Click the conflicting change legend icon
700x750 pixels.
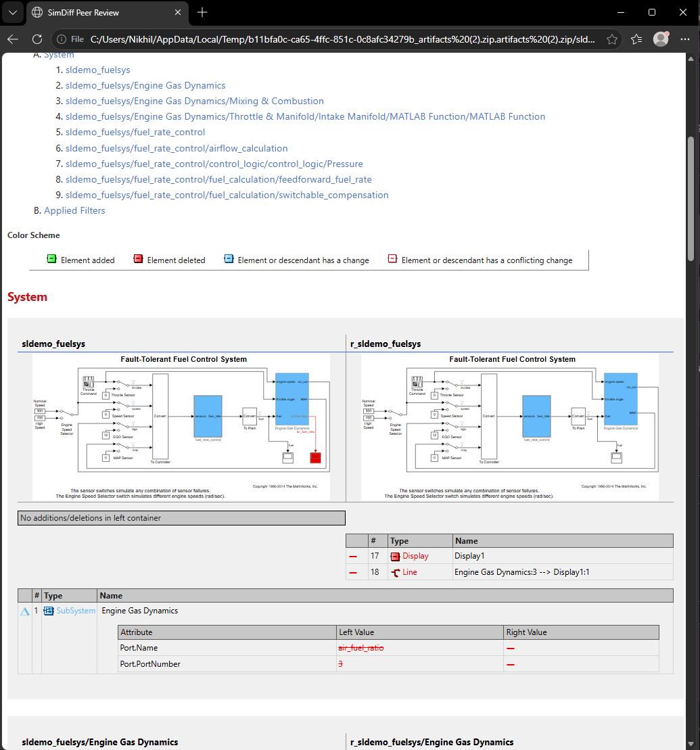click(x=392, y=259)
